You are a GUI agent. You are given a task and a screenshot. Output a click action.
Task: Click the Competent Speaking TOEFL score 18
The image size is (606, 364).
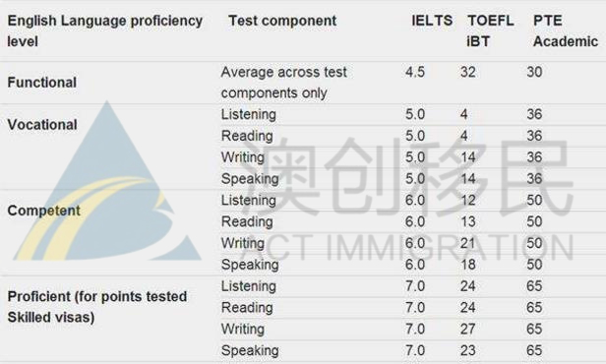[467, 265]
